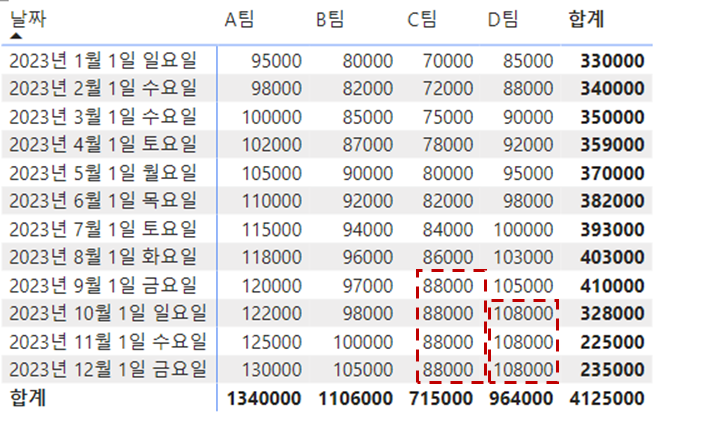This screenshot has width=714, height=425.
Task: Click row total 393000
Action: (612, 230)
